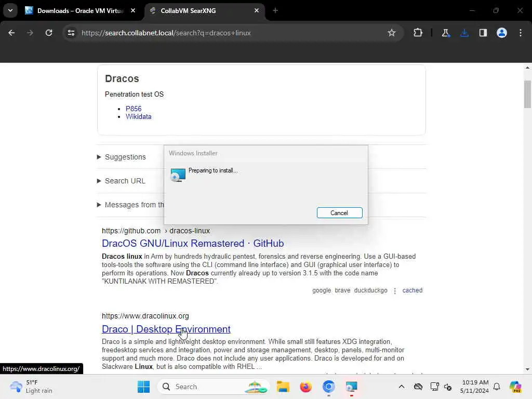Click the 'Penetration test OS' text
The image size is (532, 399).
click(x=134, y=95)
